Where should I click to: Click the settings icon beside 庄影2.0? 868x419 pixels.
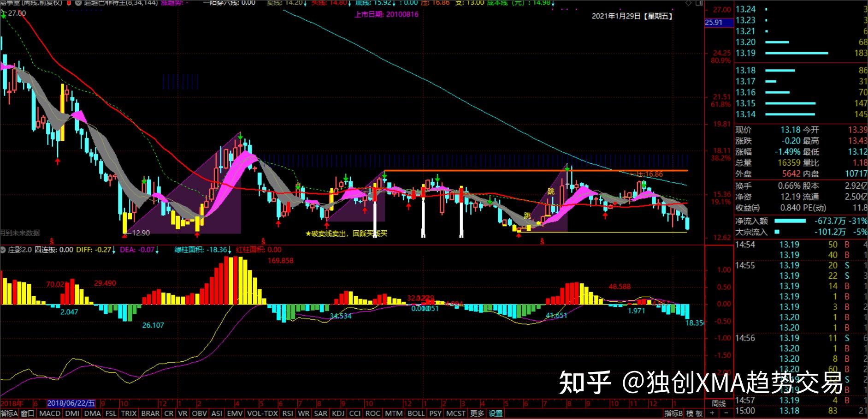[3, 250]
